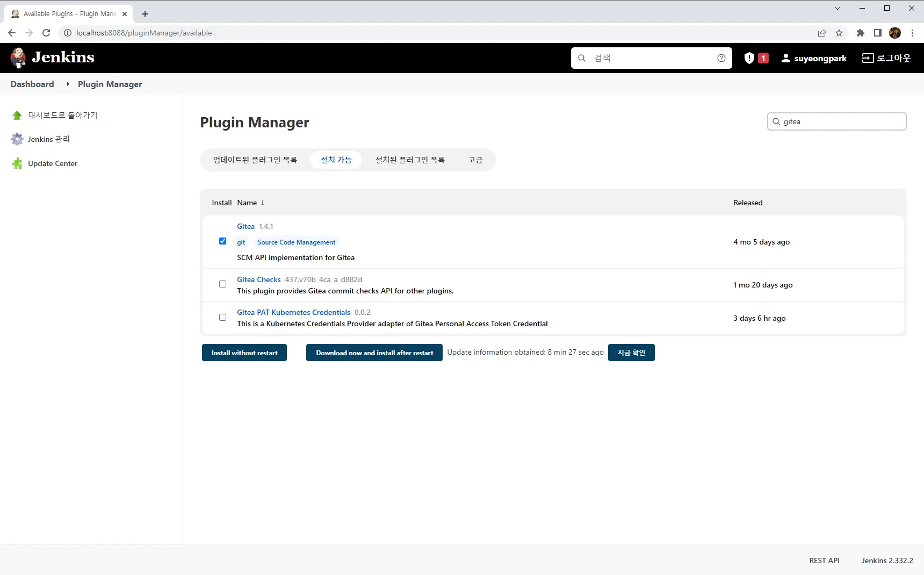This screenshot has height=575, width=924.
Task: Click the magnifier icon in plugin filter
Action: tap(776, 121)
